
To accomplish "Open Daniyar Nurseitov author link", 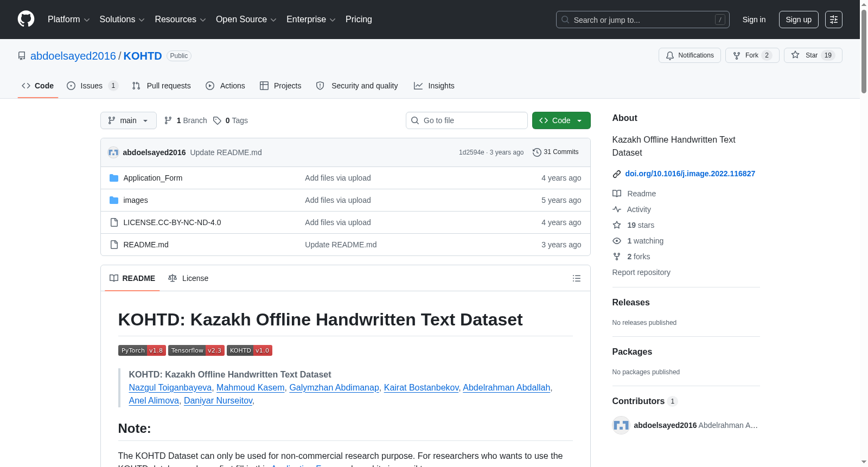I will [x=218, y=400].
